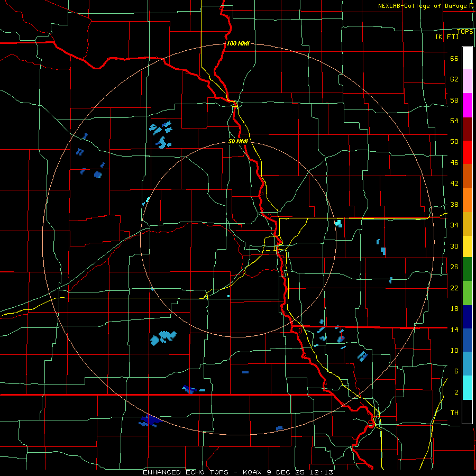Click the bright red legend swatch
This screenshot has height=476, width=476.
coord(467,152)
